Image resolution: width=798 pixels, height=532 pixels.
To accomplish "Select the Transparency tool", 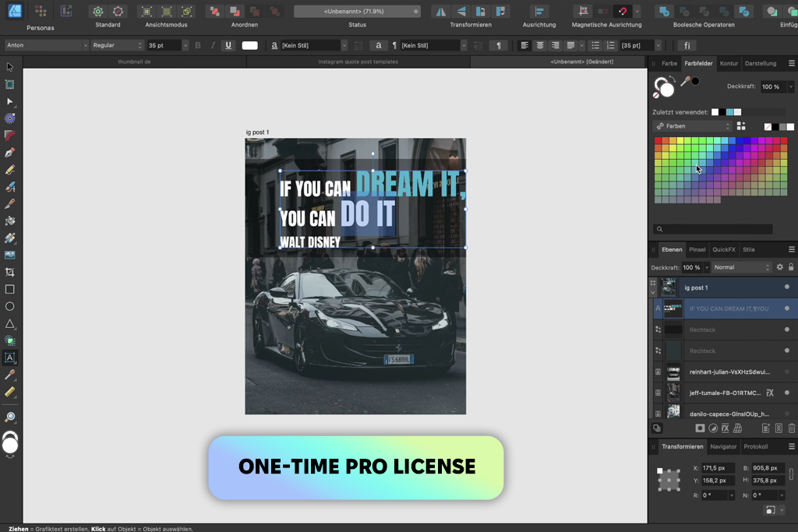I will pyautogui.click(x=9, y=238).
